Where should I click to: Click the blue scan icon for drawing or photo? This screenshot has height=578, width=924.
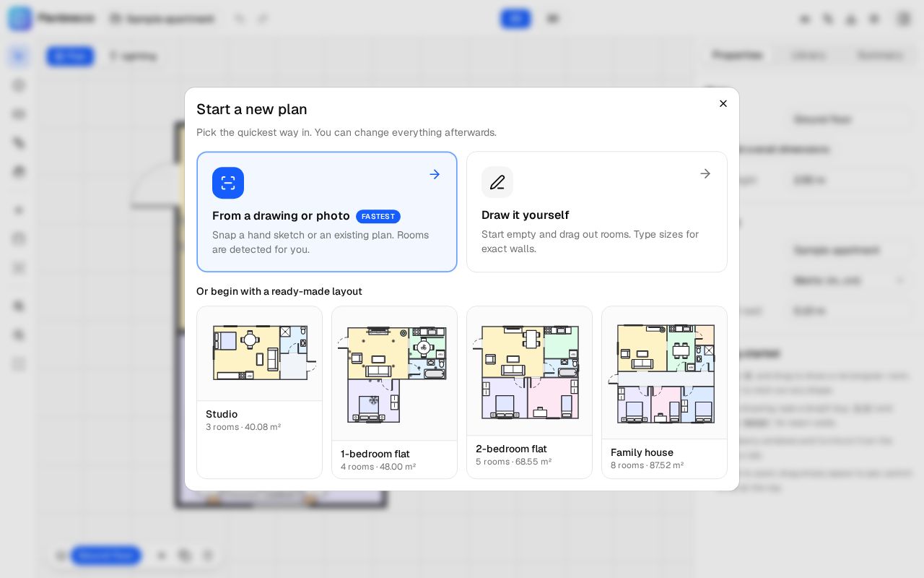click(228, 183)
